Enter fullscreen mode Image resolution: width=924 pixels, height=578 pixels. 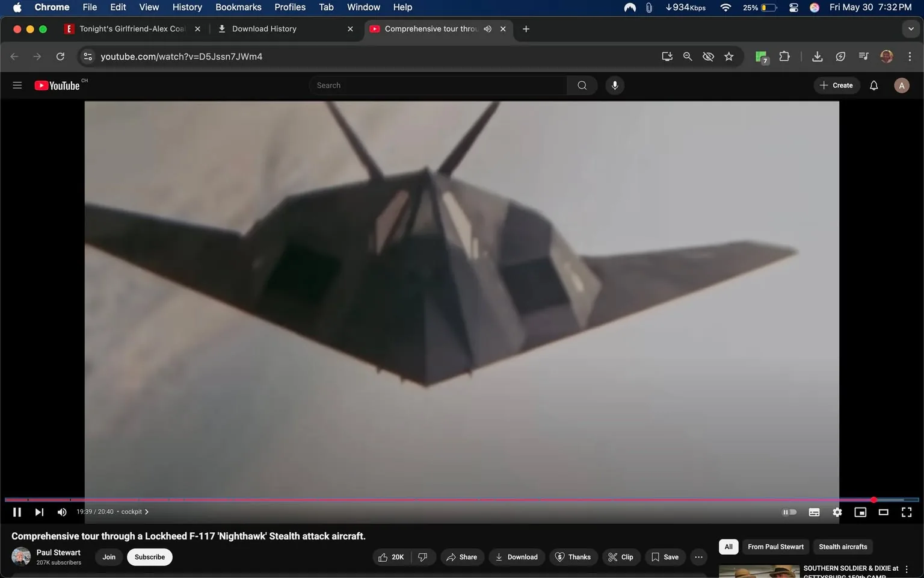[x=906, y=512]
